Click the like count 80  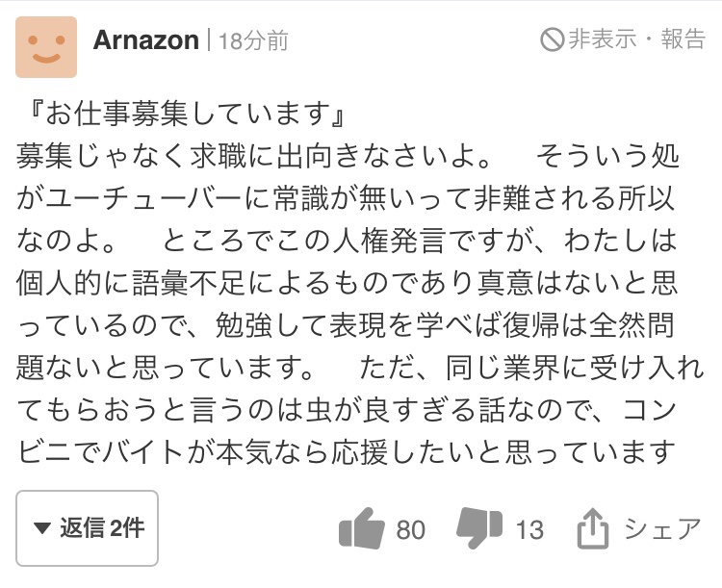[x=410, y=530]
